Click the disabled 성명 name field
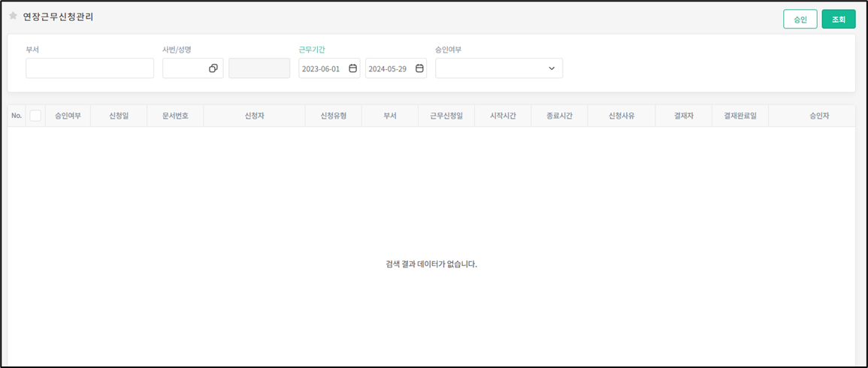Image resolution: width=868 pixels, height=368 pixels. tap(259, 68)
